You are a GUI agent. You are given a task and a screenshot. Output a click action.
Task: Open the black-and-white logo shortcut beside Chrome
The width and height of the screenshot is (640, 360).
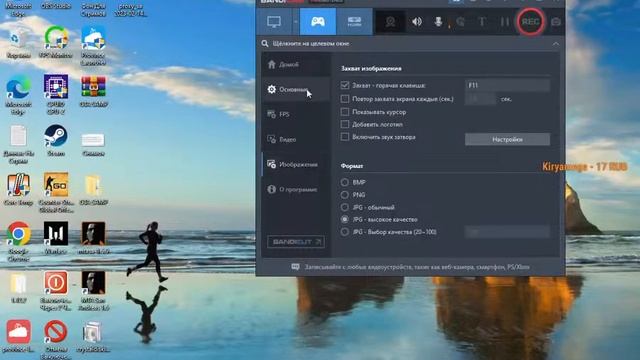56,238
